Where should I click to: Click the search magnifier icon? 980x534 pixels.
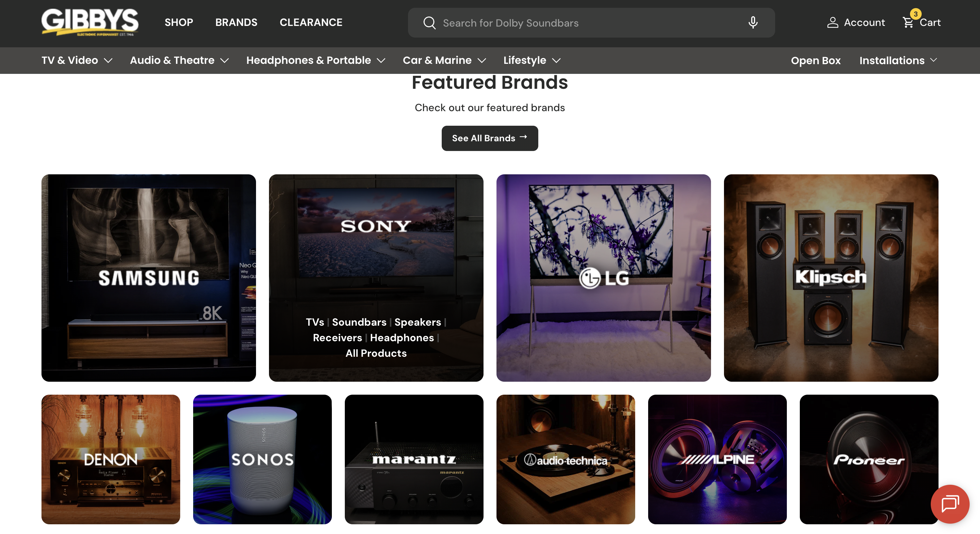click(429, 23)
